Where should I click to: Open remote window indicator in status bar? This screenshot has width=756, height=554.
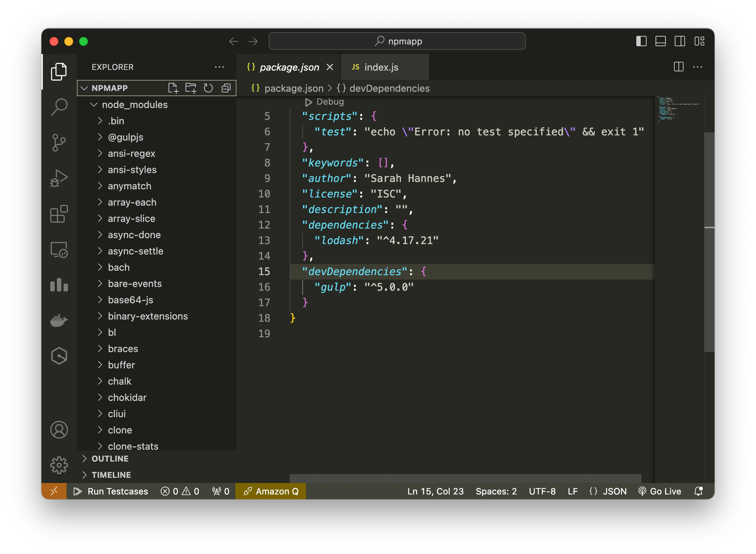click(54, 491)
